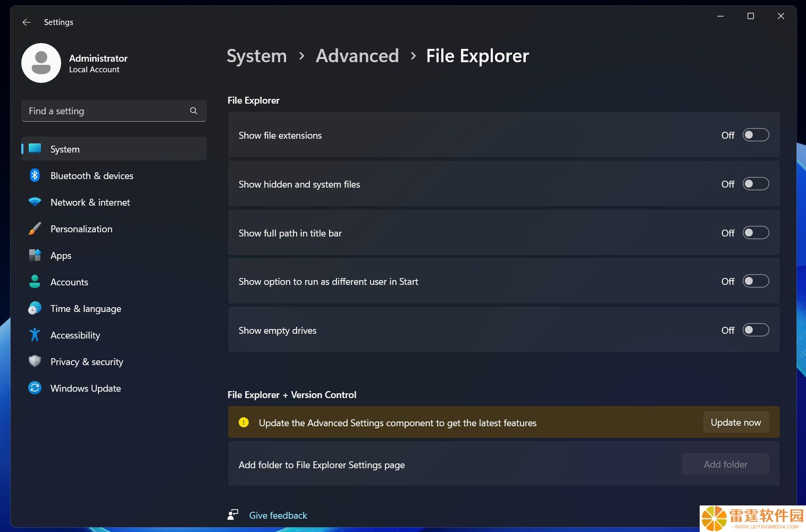
Task: Open the System sidebar item
Action: pyautogui.click(x=114, y=149)
